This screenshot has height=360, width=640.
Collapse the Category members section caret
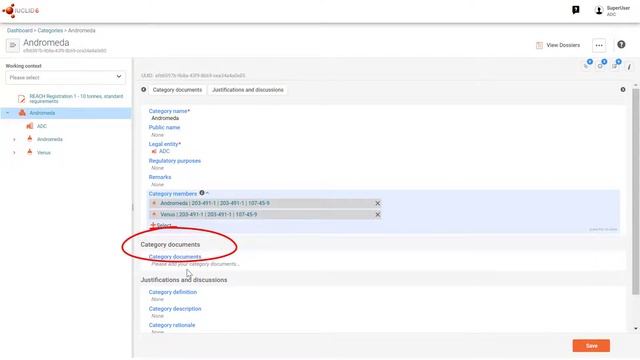(x=207, y=193)
